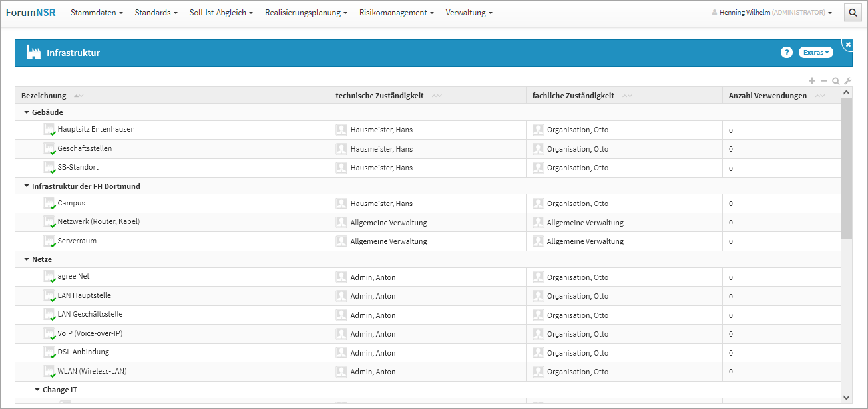This screenshot has width=868, height=409.
Task: Click the search button in top navigation bar
Action: pos(853,13)
